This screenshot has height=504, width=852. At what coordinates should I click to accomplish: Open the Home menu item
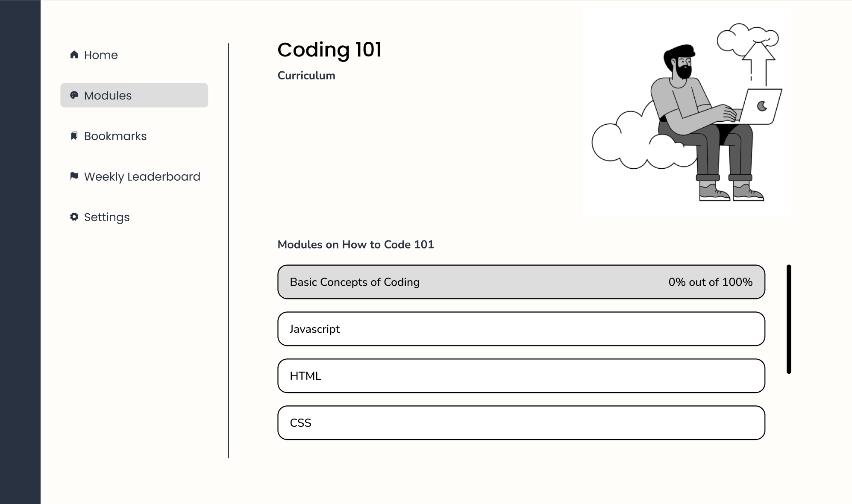tap(101, 55)
